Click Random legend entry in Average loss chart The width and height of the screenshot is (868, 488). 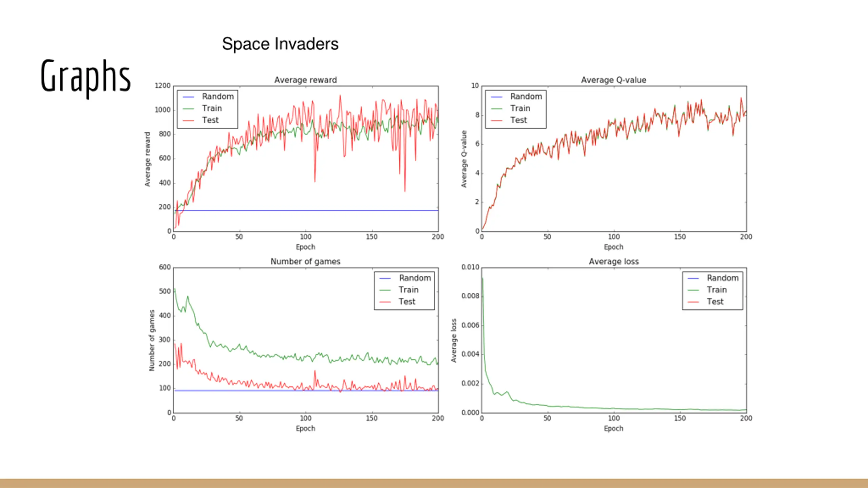point(713,278)
